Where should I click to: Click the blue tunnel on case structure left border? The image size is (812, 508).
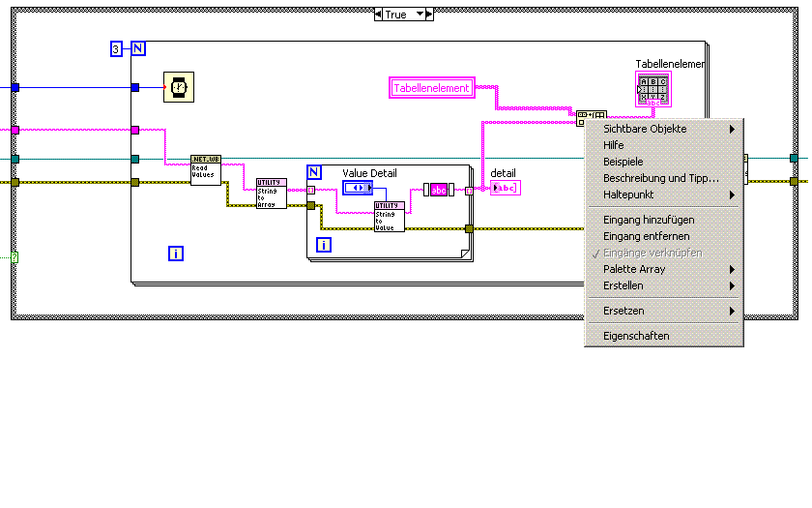tap(15, 88)
